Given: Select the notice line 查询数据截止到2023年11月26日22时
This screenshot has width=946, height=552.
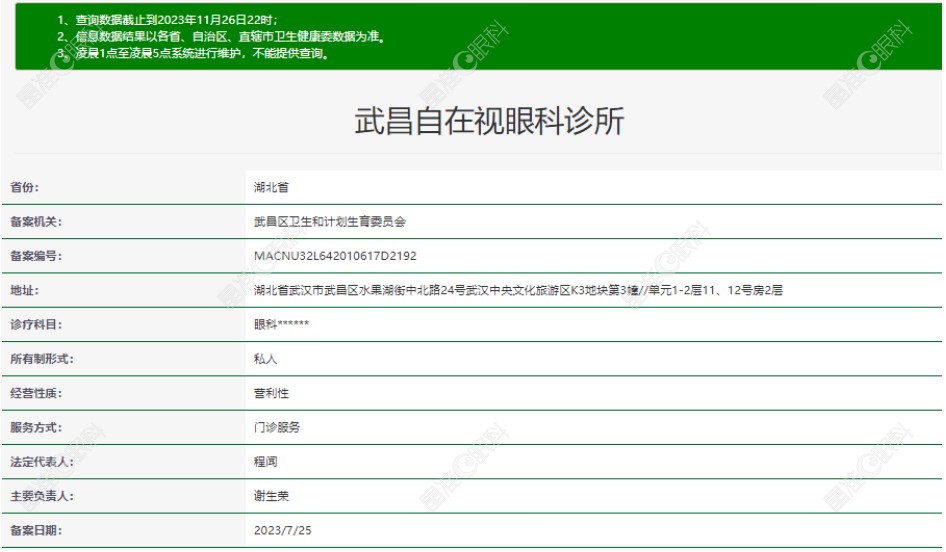Looking at the screenshot, I should click(x=167, y=20).
